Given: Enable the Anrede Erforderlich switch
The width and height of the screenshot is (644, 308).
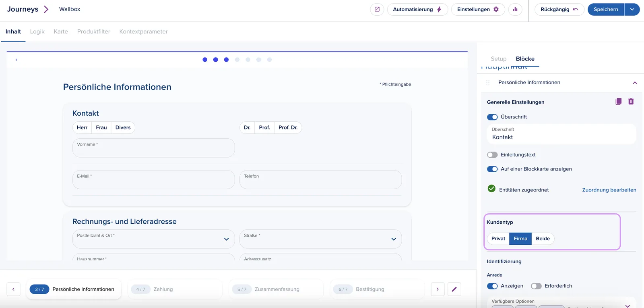Looking at the screenshot, I should pyautogui.click(x=536, y=286).
